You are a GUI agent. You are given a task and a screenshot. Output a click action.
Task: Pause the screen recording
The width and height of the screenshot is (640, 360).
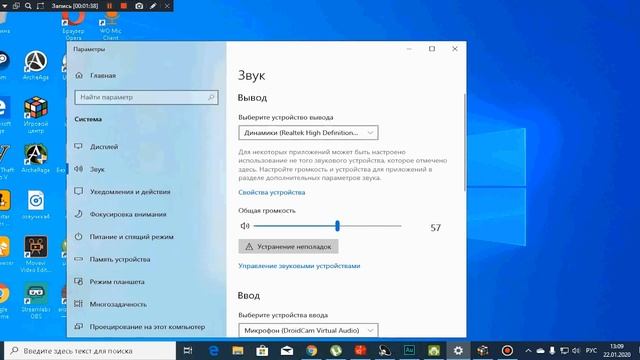(x=109, y=6)
